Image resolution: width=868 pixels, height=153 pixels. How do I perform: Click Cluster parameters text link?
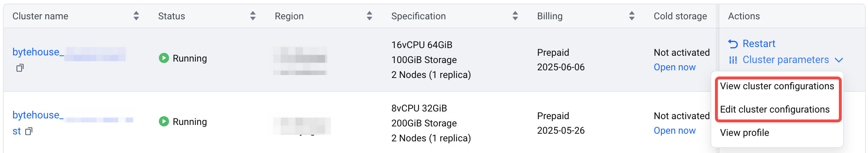click(786, 60)
